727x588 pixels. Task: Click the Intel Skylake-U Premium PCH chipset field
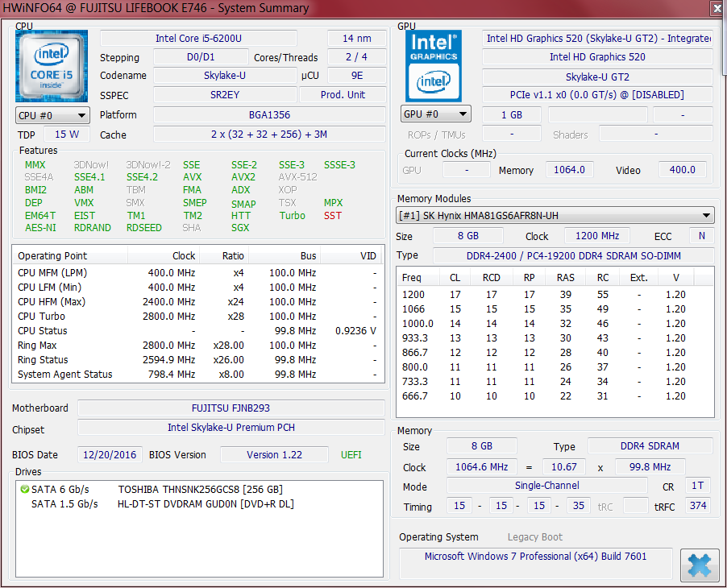coord(231,428)
